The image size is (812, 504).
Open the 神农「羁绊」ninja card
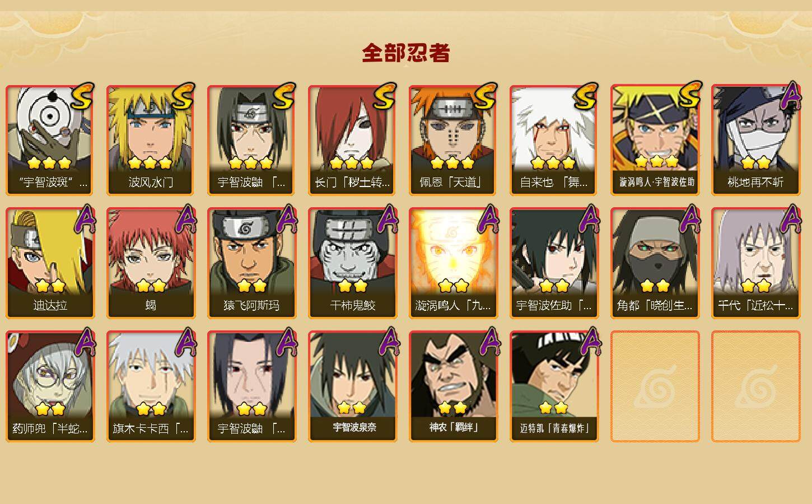[454, 386]
